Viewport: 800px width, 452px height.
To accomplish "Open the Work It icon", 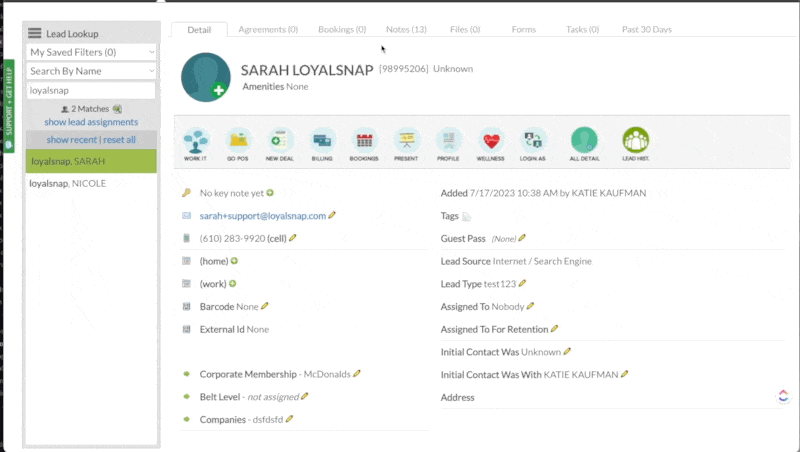I will [196, 142].
